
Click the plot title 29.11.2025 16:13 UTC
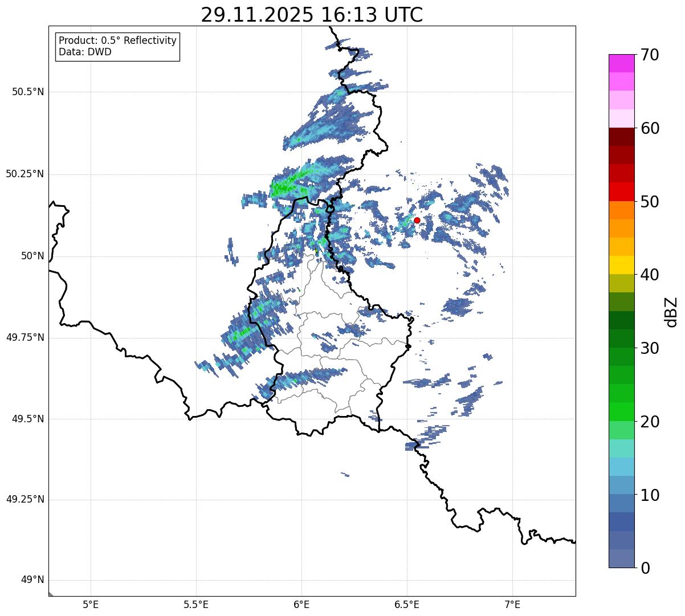coord(312,15)
